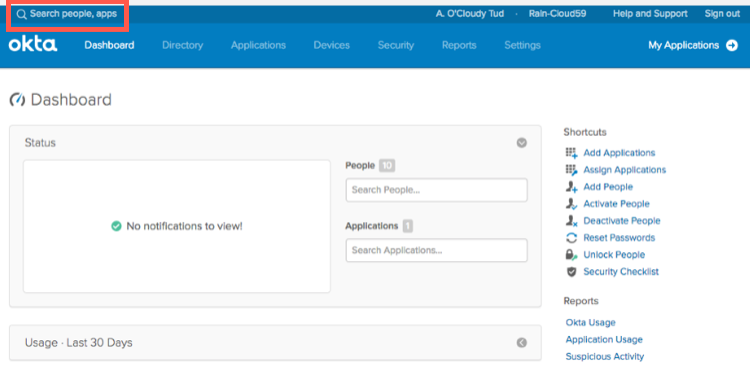750x368 pixels.
Task: Open the Reports menu
Action: [459, 45]
